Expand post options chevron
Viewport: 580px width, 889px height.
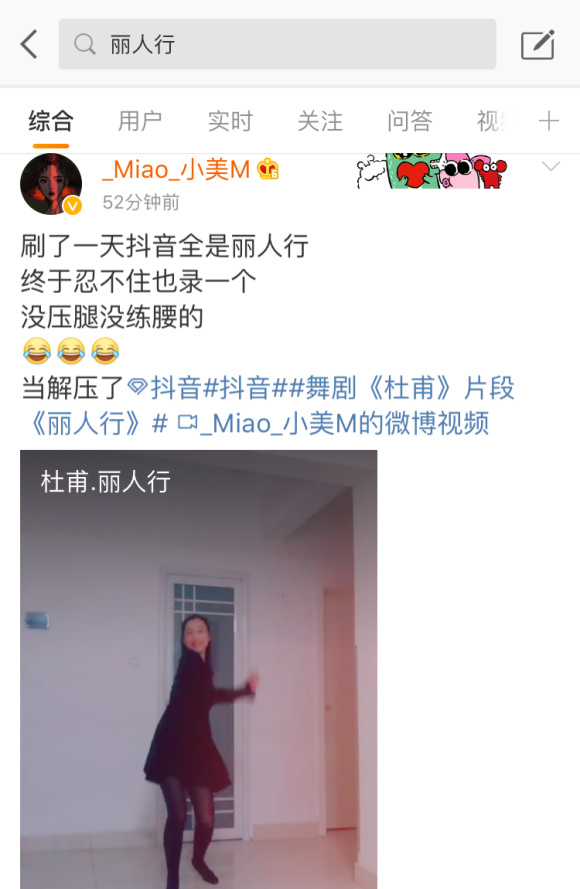click(551, 166)
